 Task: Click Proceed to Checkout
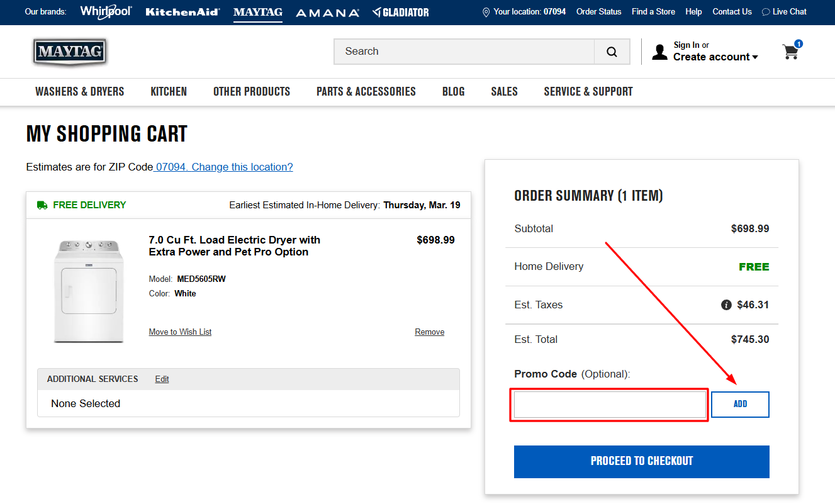pyautogui.click(x=641, y=461)
